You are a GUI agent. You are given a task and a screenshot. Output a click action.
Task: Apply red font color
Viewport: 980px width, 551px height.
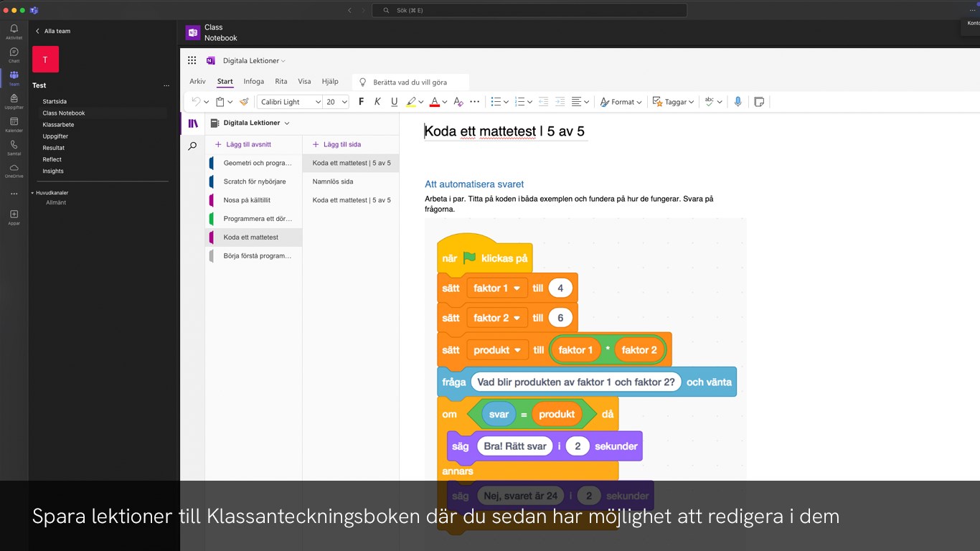tap(434, 102)
